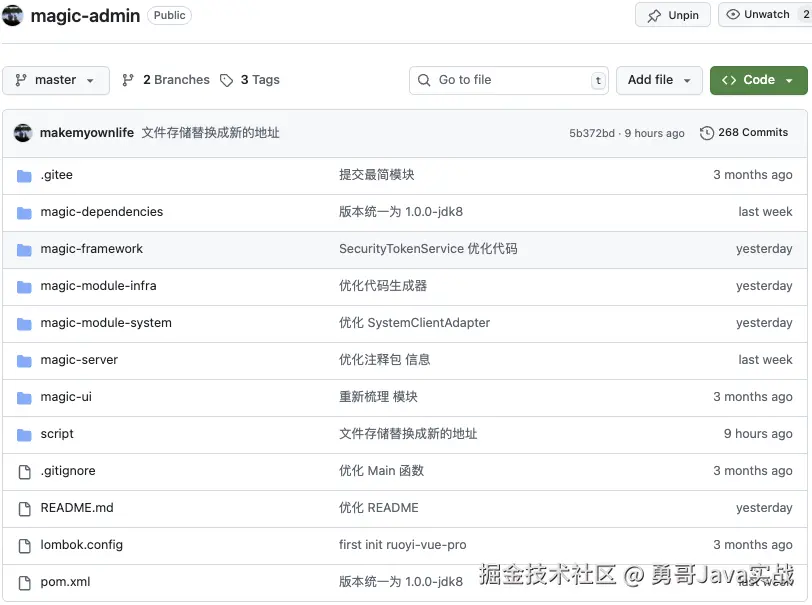
Task: Open the .gitee folder
Action: (56, 175)
